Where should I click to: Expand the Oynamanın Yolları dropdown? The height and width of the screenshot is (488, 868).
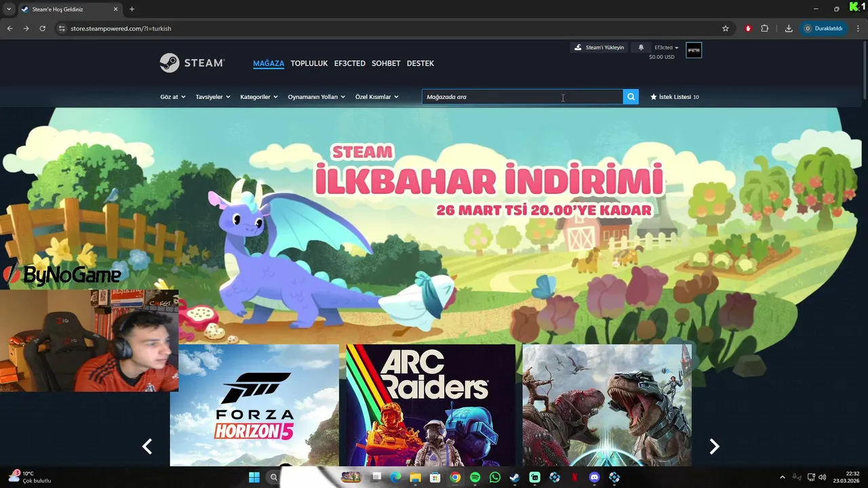click(x=317, y=97)
